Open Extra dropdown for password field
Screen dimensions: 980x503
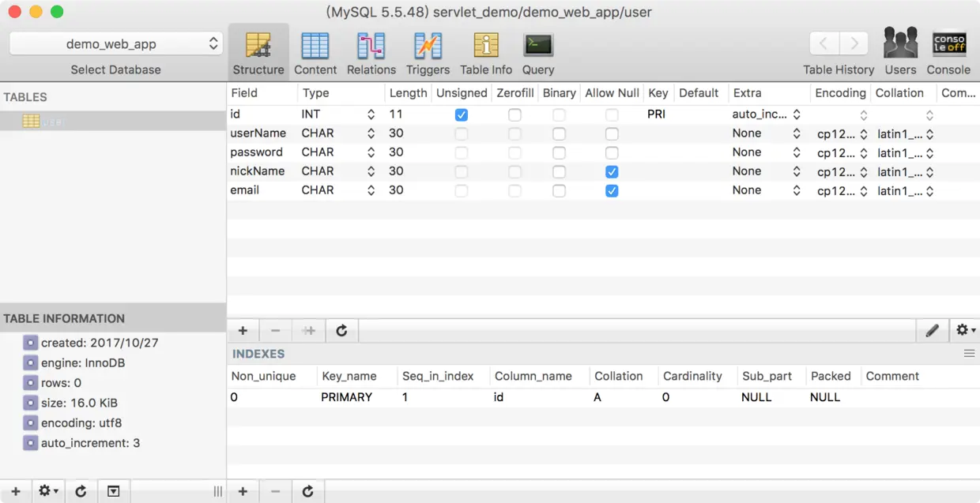click(x=797, y=152)
